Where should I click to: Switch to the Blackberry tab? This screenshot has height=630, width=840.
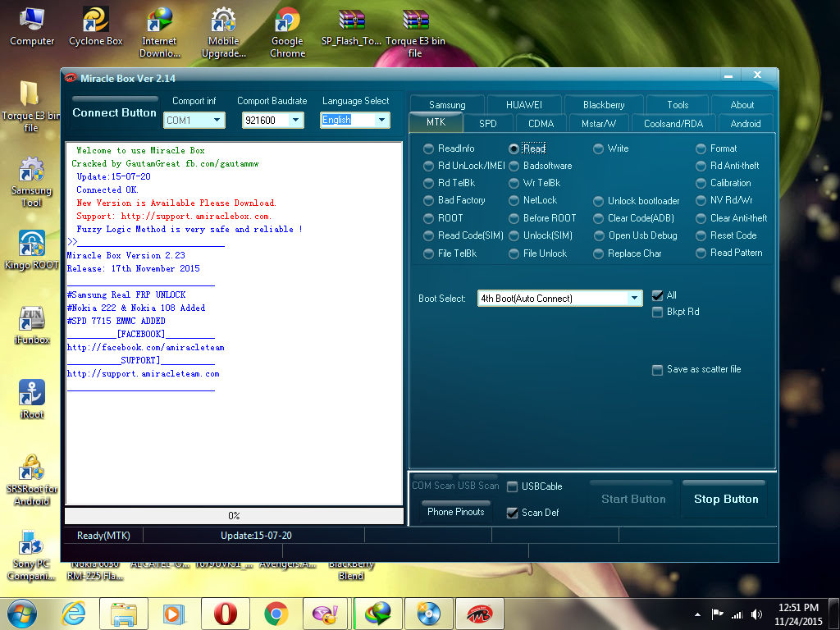click(x=604, y=105)
